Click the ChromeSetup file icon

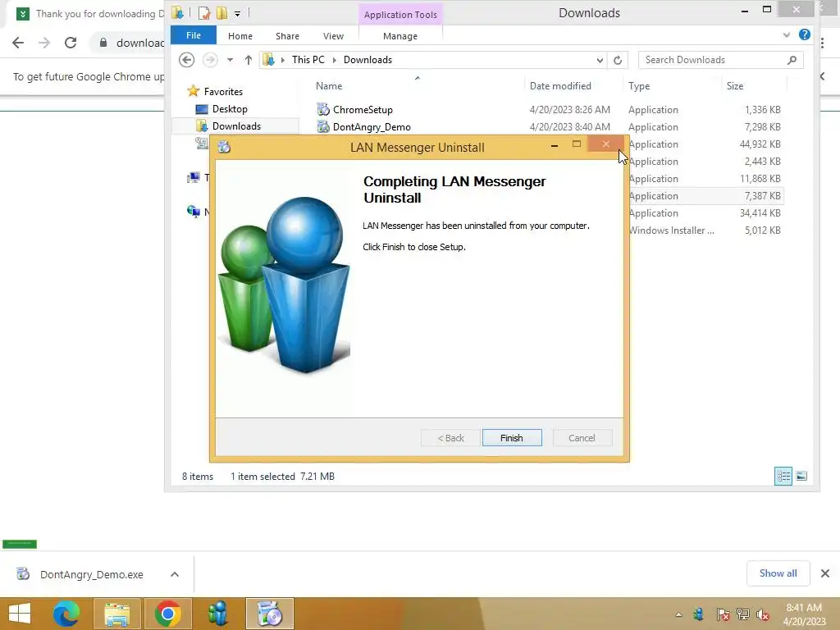click(322, 109)
